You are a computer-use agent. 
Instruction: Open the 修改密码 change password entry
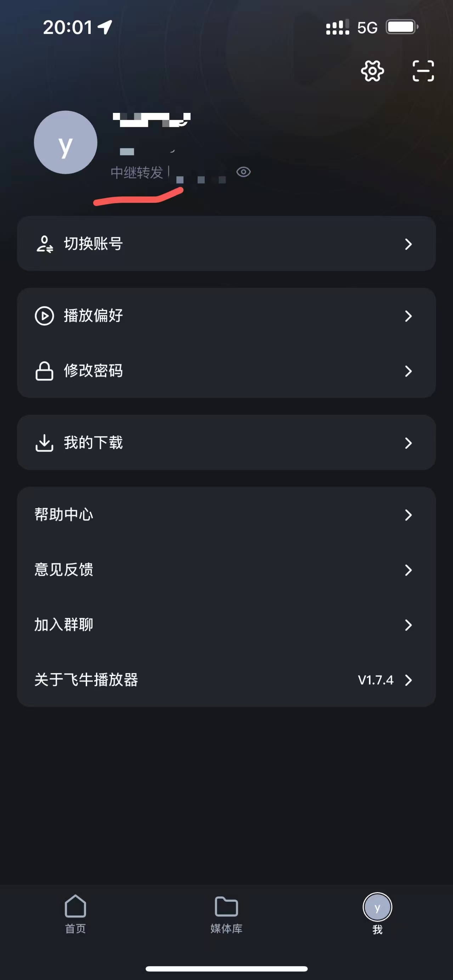[x=94, y=371]
